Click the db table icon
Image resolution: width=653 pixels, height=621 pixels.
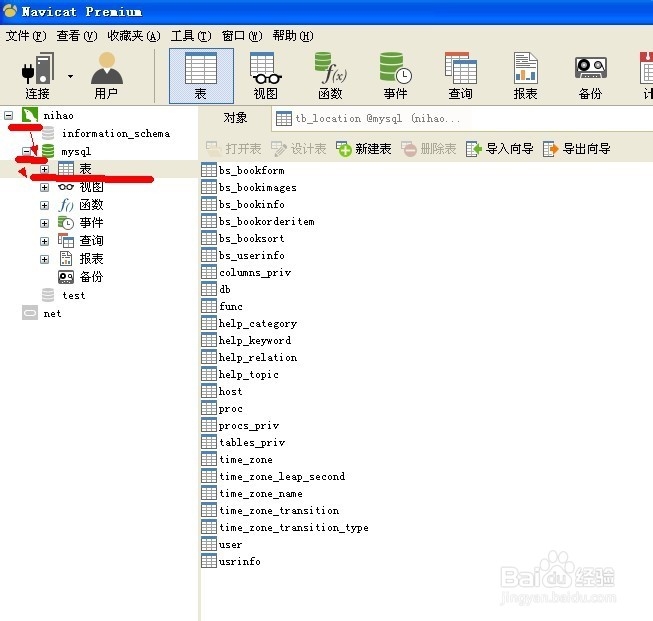click(209, 289)
